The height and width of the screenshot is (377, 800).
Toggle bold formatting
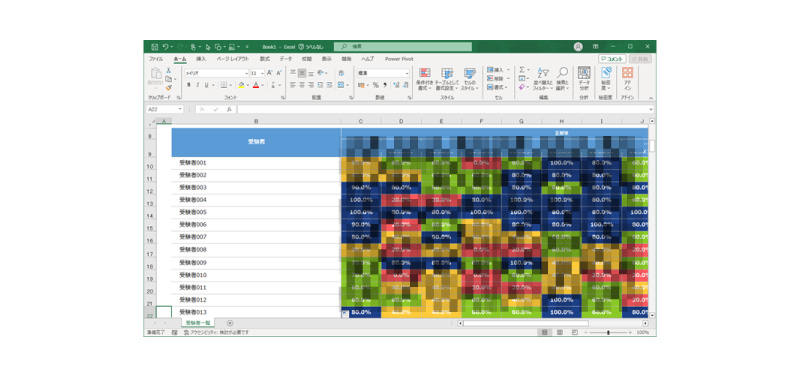[189, 85]
